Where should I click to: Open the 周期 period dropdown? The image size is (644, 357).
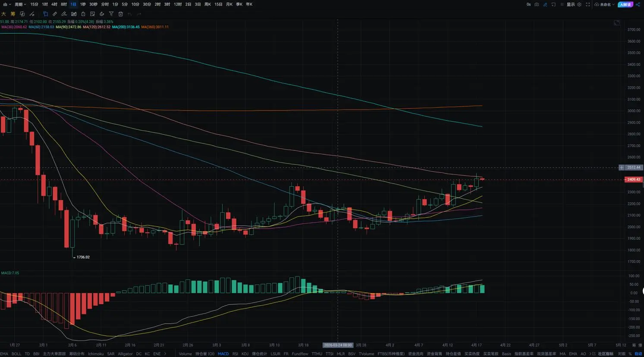(x=20, y=4)
